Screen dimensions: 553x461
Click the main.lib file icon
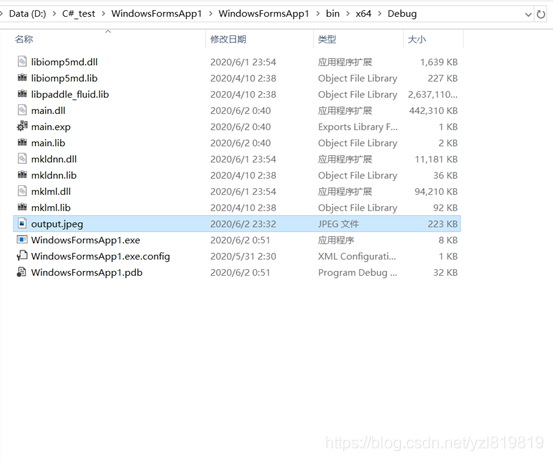pyautogui.click(x=22, y=142)
